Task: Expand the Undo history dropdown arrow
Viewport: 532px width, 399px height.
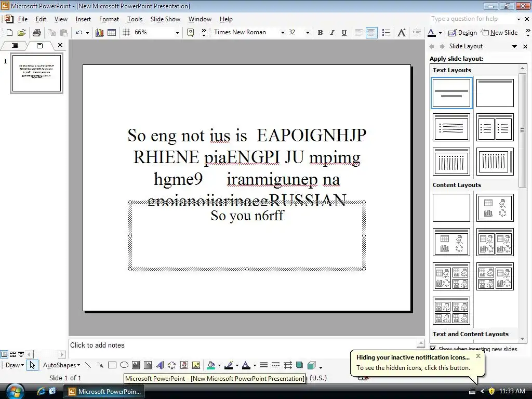Action: click(x=87, y=33)
